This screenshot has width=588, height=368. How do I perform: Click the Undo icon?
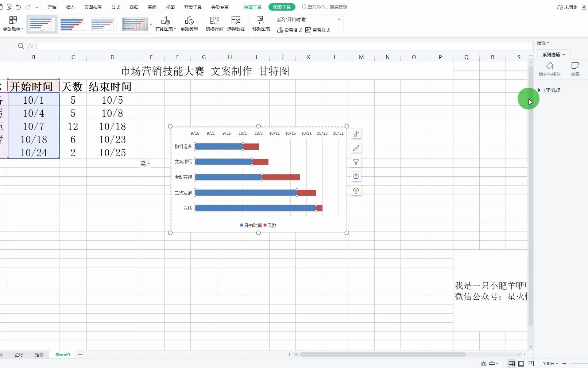(x=19, y=7)
